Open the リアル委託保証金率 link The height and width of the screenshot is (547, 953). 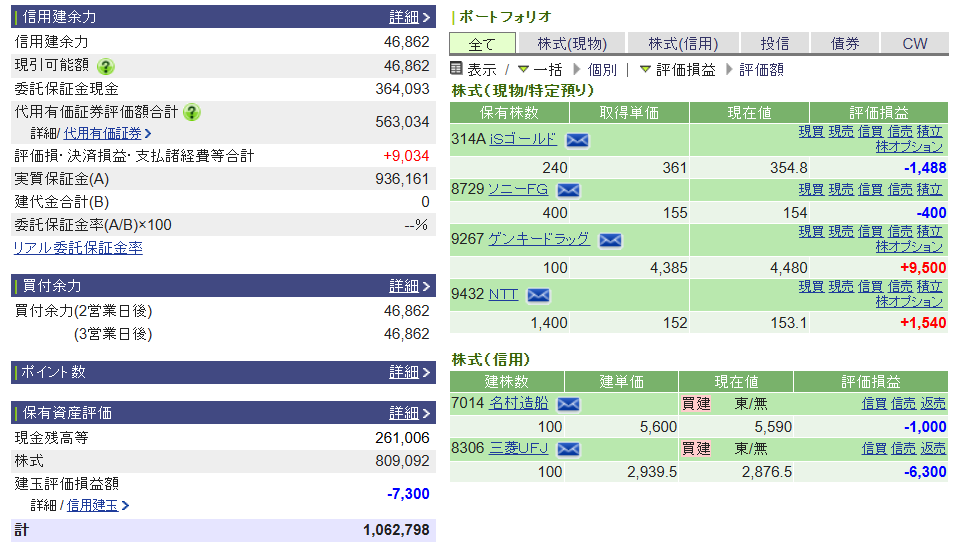tap(78, 248)
